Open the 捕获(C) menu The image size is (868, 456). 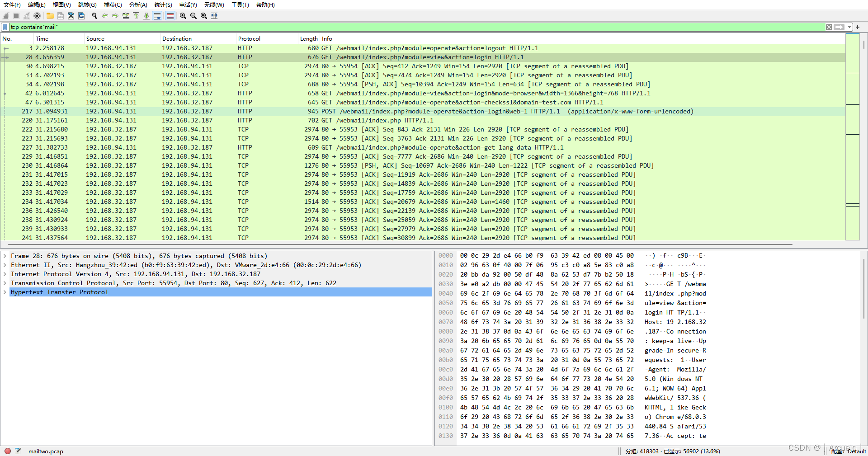point(113,5)
